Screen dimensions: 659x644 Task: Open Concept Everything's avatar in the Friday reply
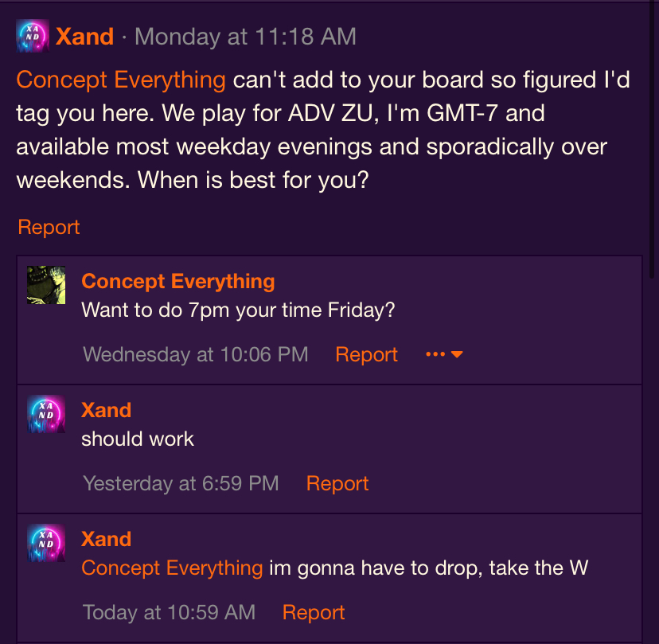coord(46,285)
